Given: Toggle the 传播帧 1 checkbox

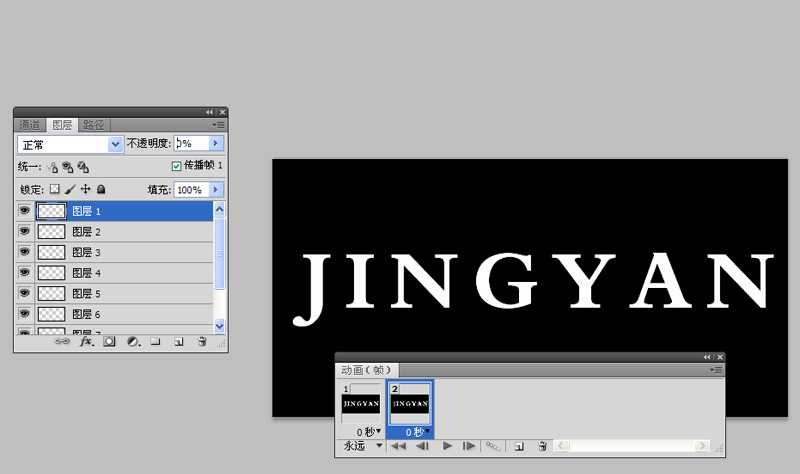Looking at the screenshot, I should coord(177,166).
